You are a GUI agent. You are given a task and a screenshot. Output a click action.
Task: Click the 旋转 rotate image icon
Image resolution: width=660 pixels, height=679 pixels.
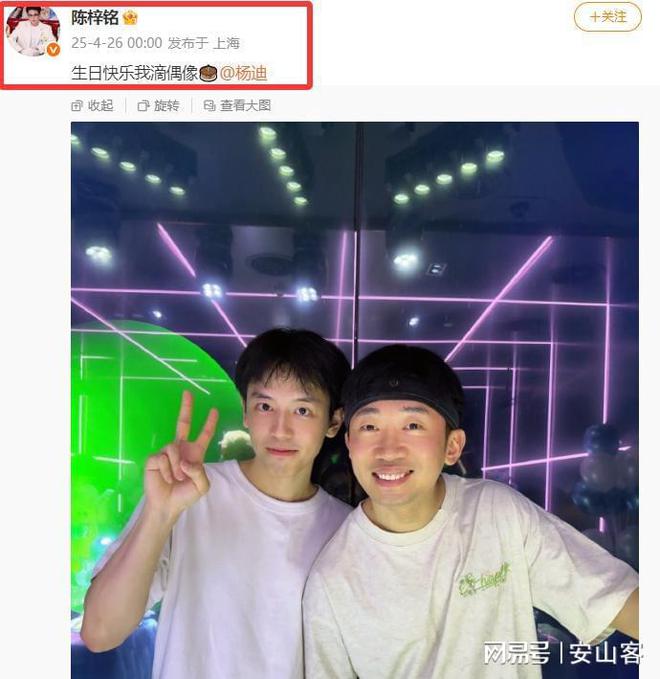(x=143, y=106)
